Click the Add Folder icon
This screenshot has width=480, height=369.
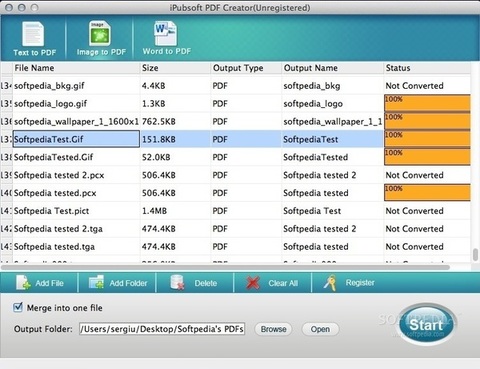(96, 283)
